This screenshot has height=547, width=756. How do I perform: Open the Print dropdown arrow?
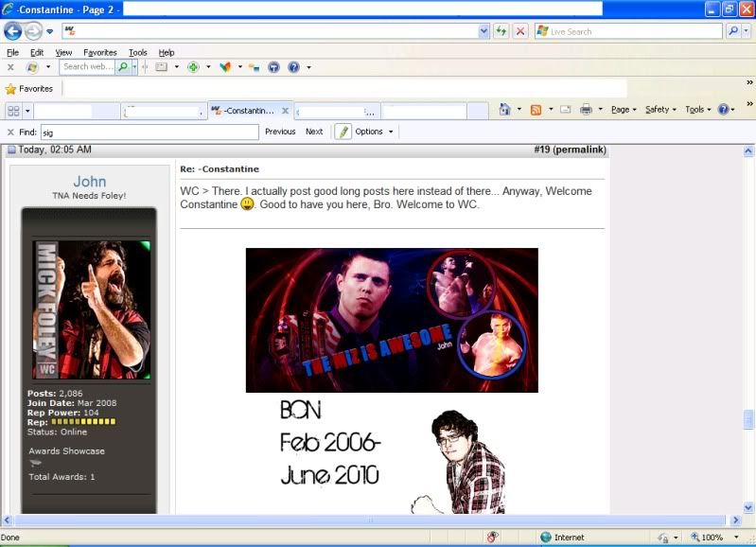point(600,110)
